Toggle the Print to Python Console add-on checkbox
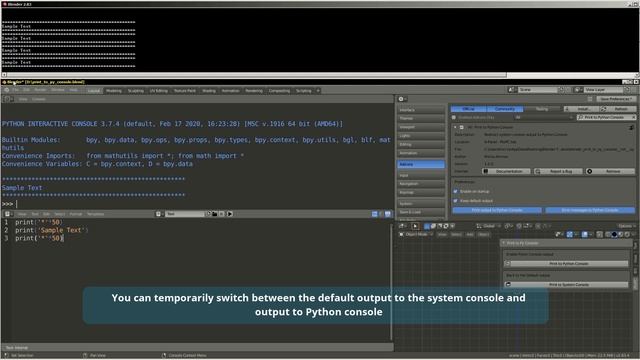 462,127
